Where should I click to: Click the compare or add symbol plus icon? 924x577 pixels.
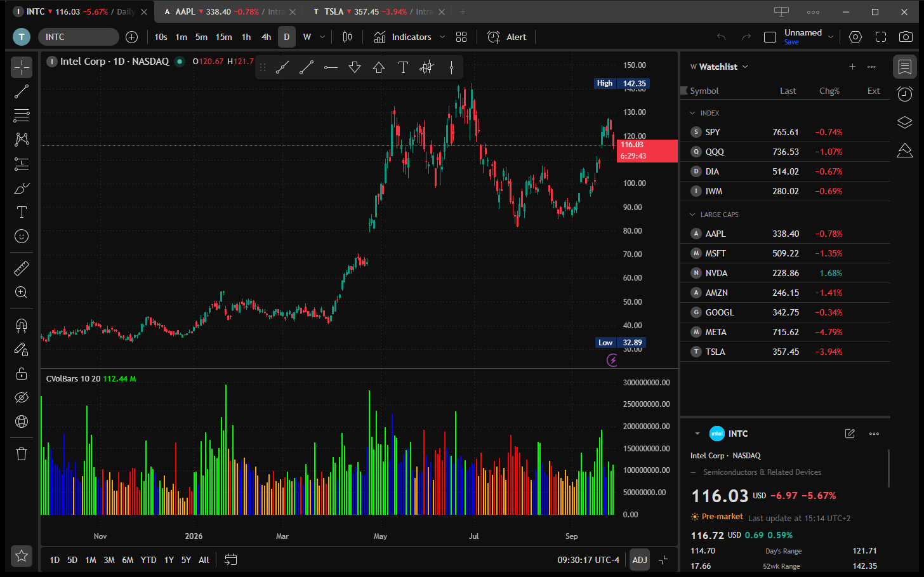coord(132,37)
